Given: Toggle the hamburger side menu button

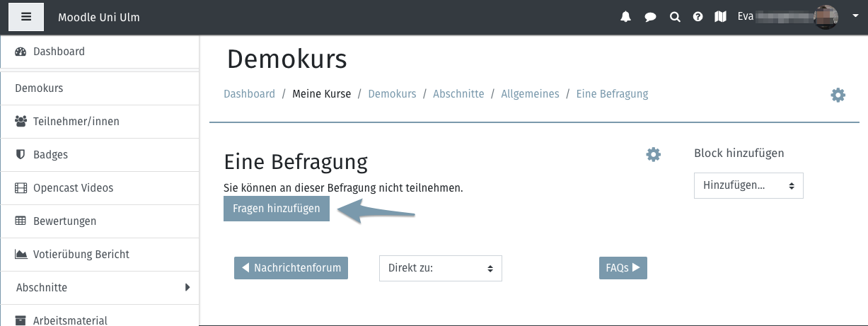Looking at the screenshot, I should pyautogui.click(x=26, y=17).
